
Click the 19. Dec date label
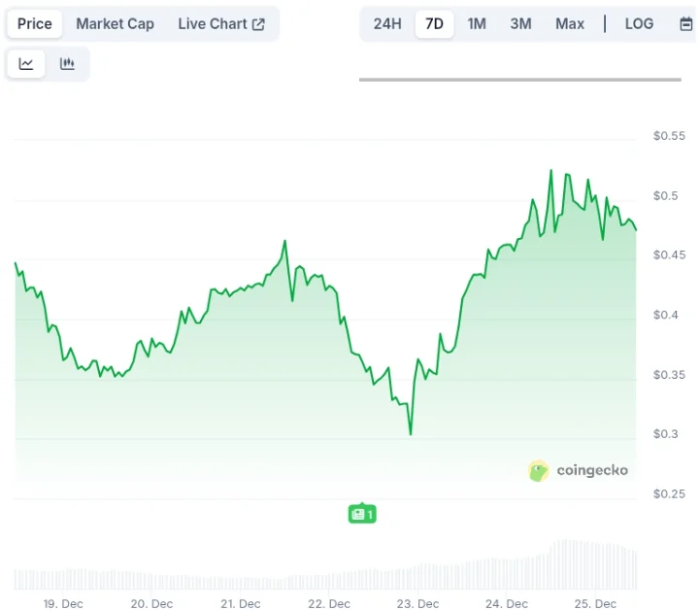click(x=62, y=603)
